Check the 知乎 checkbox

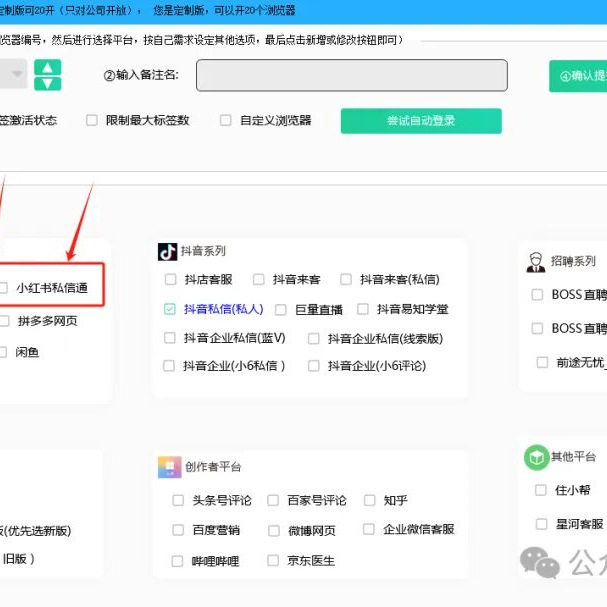point(370,500)
